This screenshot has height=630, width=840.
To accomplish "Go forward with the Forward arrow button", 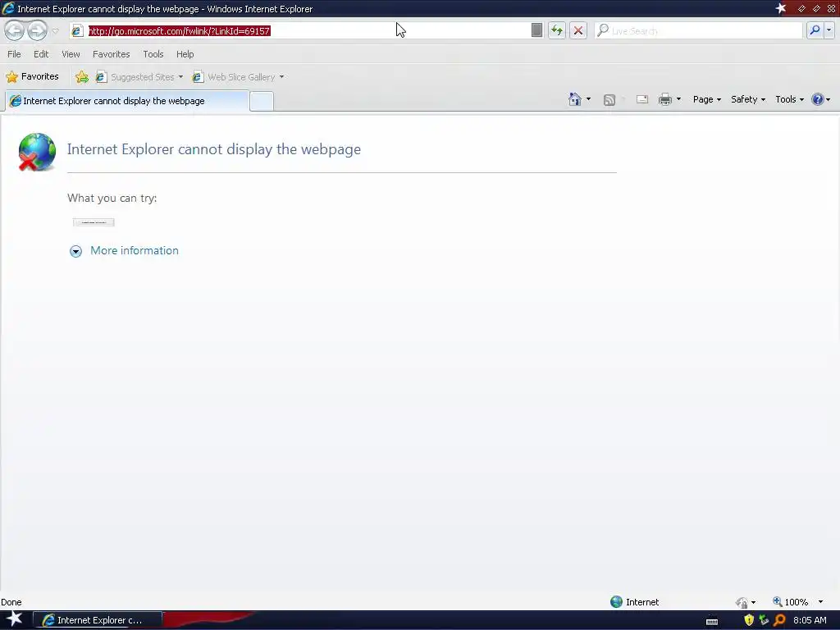I will 37,30.
